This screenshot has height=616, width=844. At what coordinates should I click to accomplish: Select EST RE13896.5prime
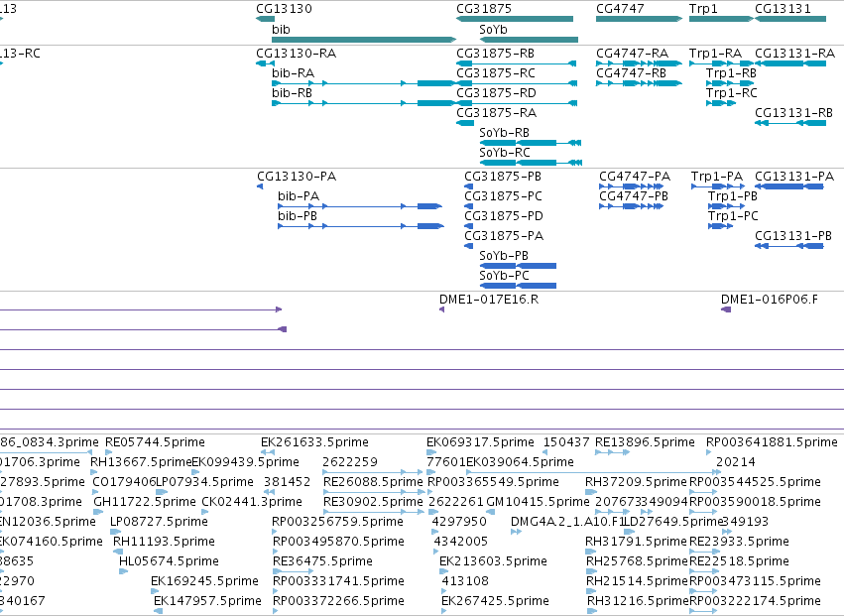pos(613,452)
